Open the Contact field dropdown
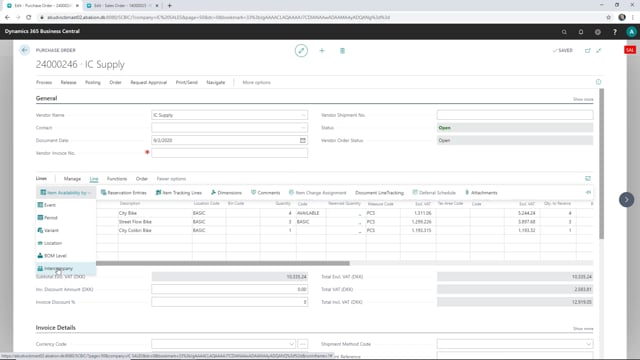 coord(303,128)
